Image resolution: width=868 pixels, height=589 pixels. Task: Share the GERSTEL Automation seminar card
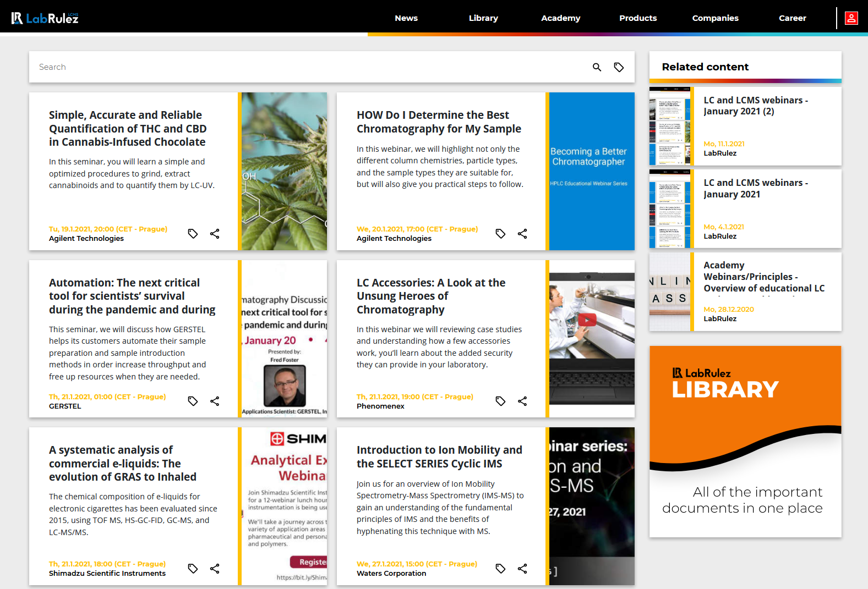pyautogui.click(x=215, y=401)
